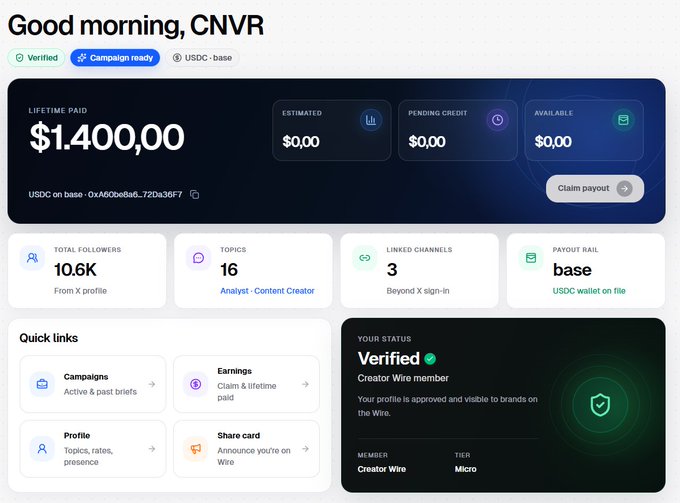Click the glowing shield icon in status card

(x=600, y=405)
